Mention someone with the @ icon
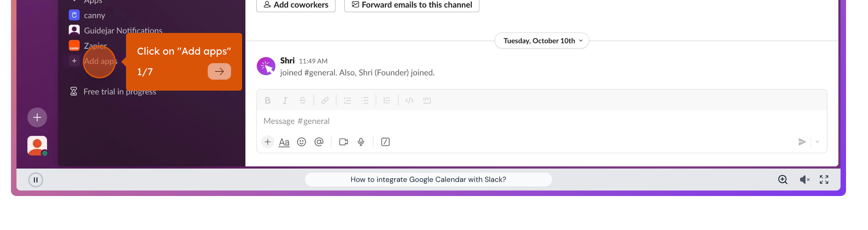Viewport: 868px width, 230px height. click(319, 142)
